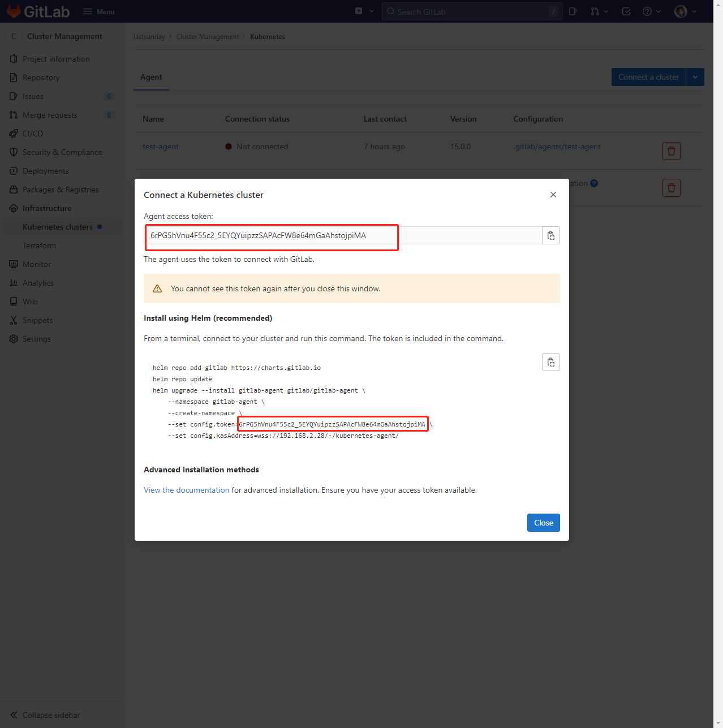Open View the documentation link
The width and height of the screenshot is (723, 728).
(187, 490)
